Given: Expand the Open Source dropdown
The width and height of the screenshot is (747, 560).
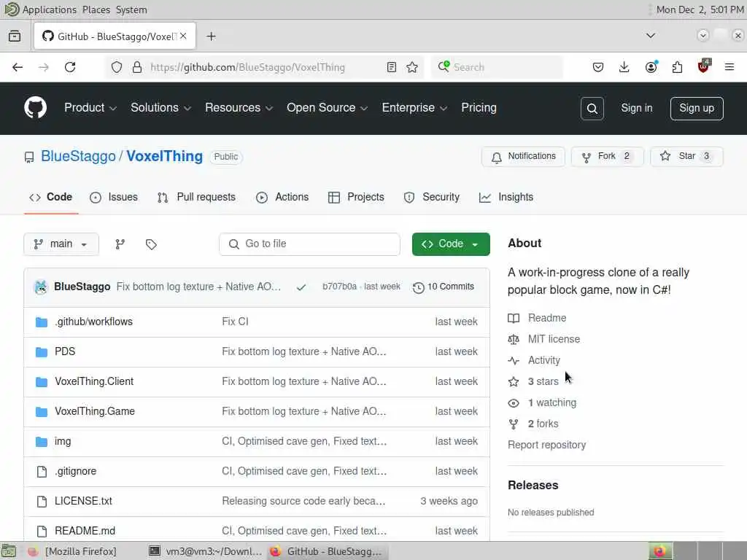Looking at the screenshot, I should [327, 108].
